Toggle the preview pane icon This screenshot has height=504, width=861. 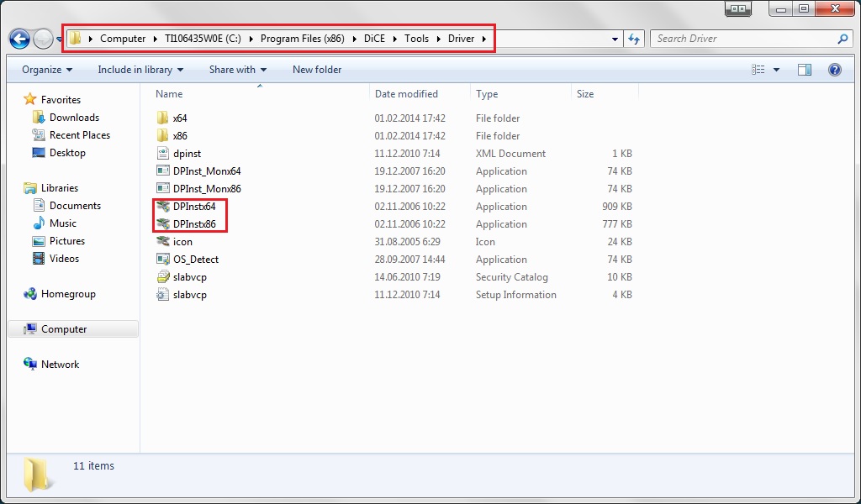805,70
